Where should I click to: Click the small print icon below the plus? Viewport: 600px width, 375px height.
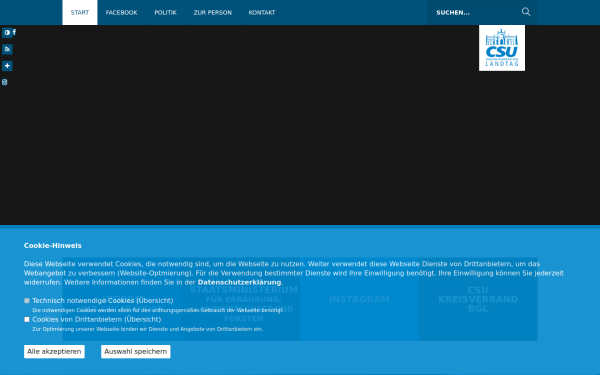(5, 82)
